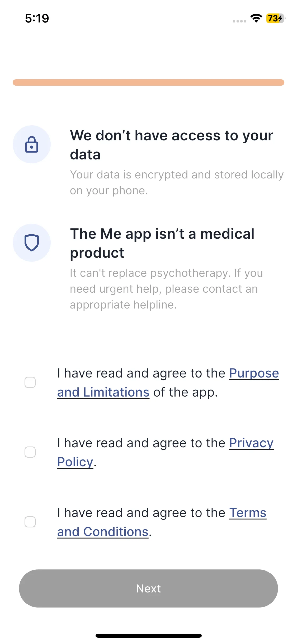This screenshot has height=644, width=297.
Task: Tap the orange onboarding progress bar
Action: pyautogui.click(x=148, y=82)
